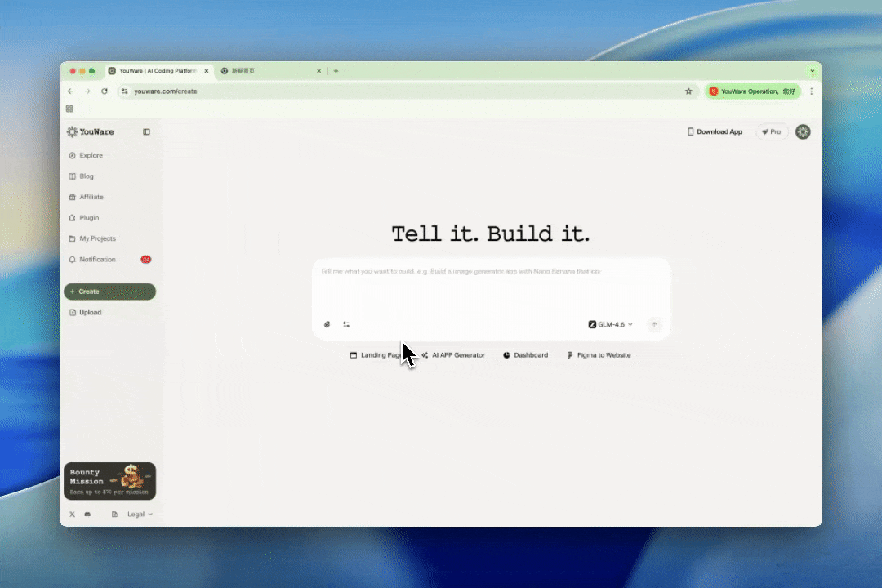Toggle the sidebar collapse control
The width and height of the screenshot is (882, 588).
(x=146, y=131)
